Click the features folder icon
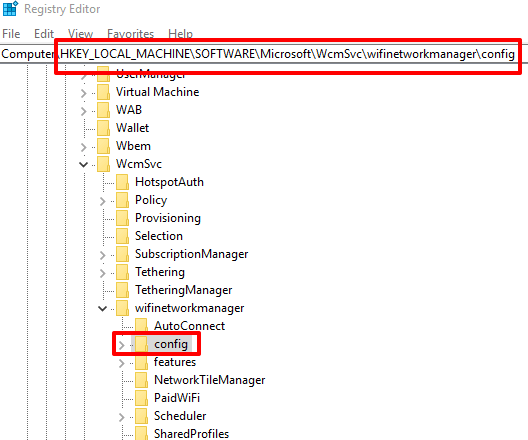Image resolution: width=528 pixels, height=440 pixels. [141, 362]
